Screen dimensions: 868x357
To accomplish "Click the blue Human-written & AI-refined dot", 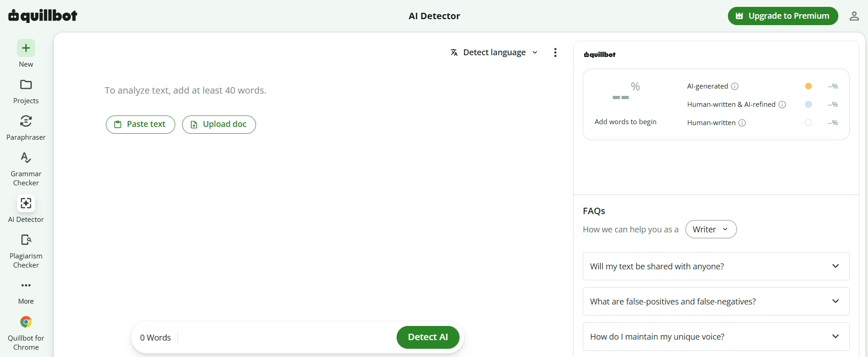I will pos(808,104).
